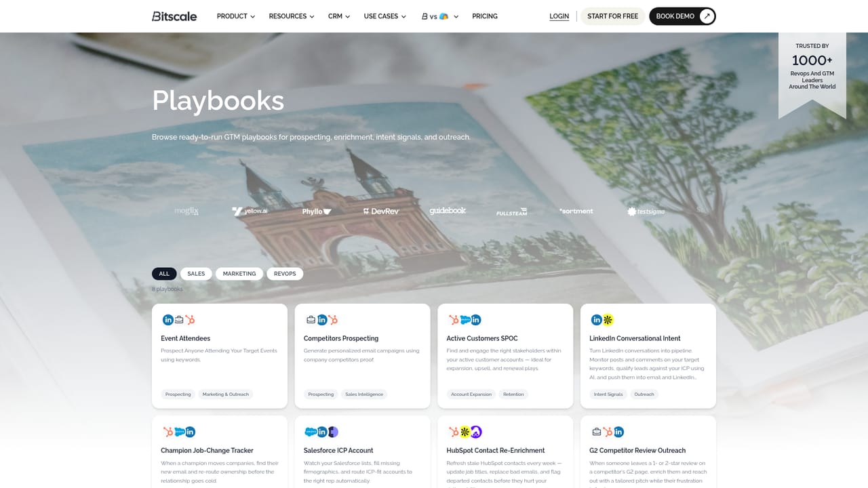Click briefcase icon on G2 Competitor Review Outreach card
Image resolution: width=868 pixels, height=488 pixels.
click(597, 432)
